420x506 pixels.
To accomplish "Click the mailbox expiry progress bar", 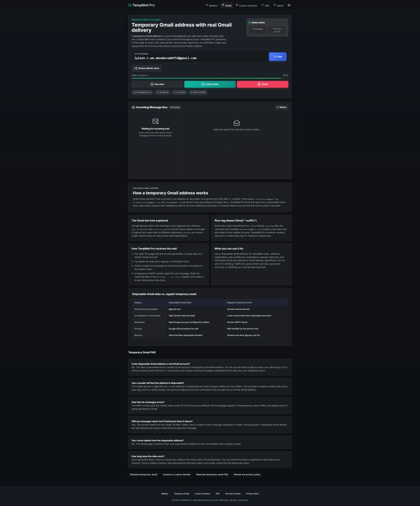I will coord(210,78).
